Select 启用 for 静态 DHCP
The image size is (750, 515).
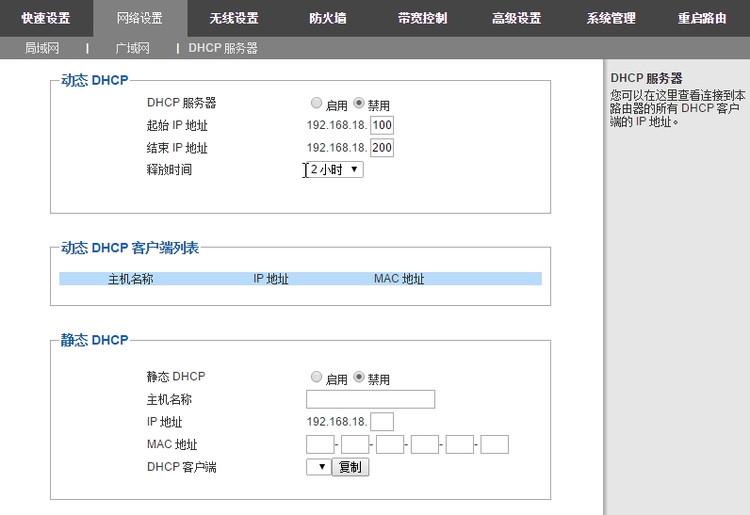316,377
